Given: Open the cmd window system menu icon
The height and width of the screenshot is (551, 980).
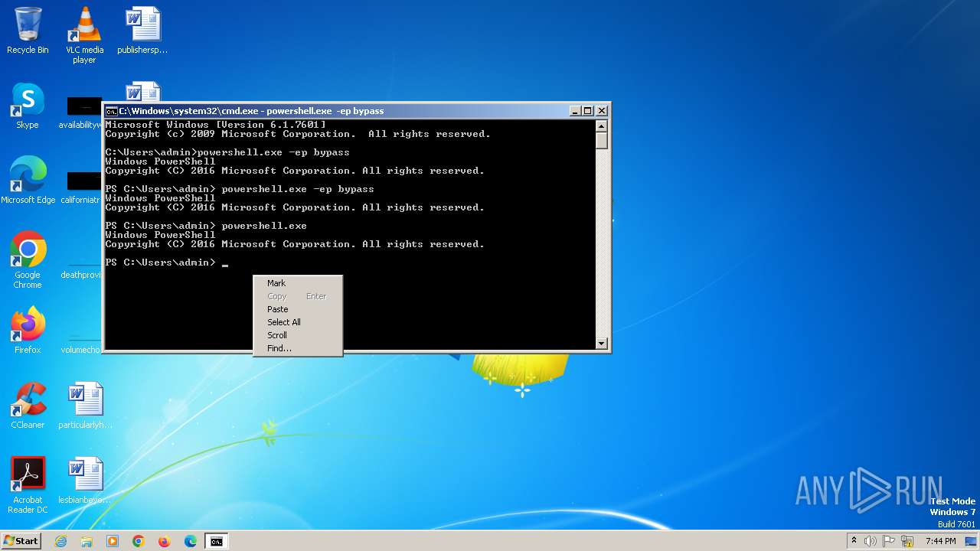Looking at the screenshot, I should click(x=111, y=111).
